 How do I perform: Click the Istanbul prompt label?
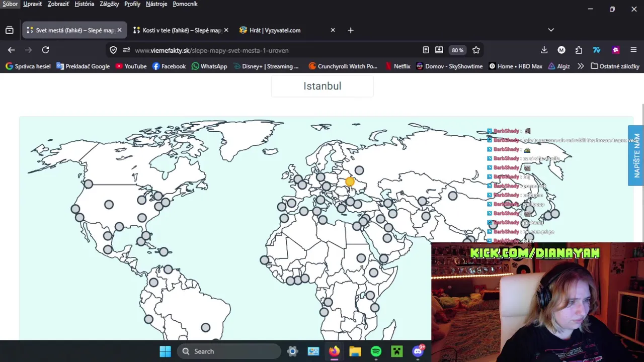click(323, 86)
